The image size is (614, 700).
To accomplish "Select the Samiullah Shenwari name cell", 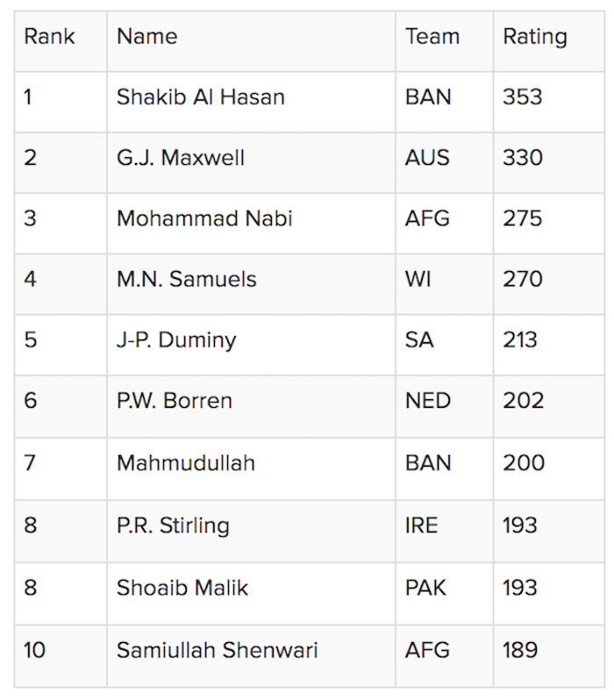I will click(217, 651).
